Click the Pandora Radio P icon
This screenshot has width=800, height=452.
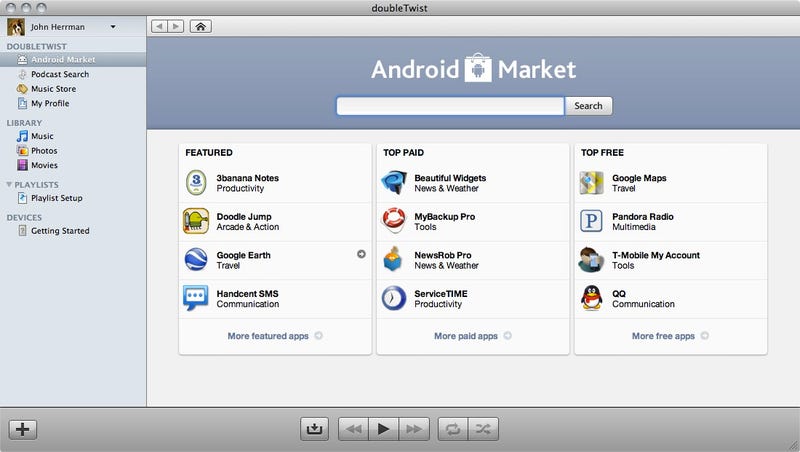[591, 221]
